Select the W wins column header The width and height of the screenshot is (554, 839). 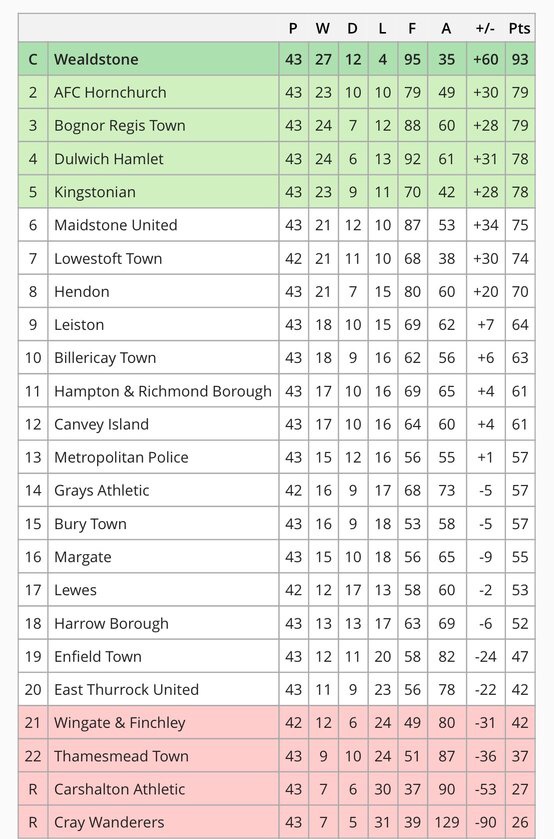323,28
